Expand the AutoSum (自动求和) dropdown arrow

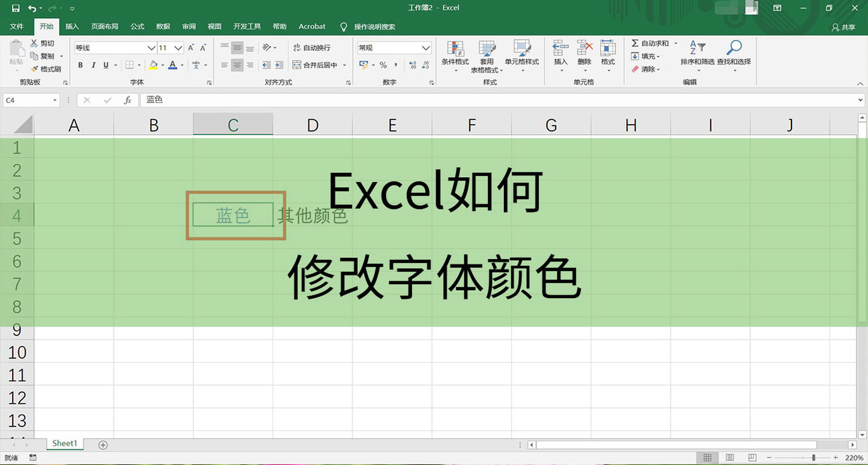(676, 43)
